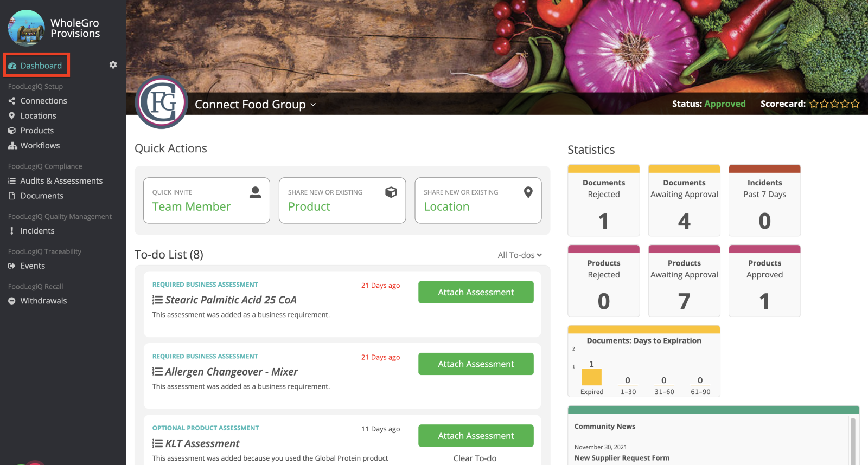
Task: Click the Expired bar in expiration chart
Action: 592,377
